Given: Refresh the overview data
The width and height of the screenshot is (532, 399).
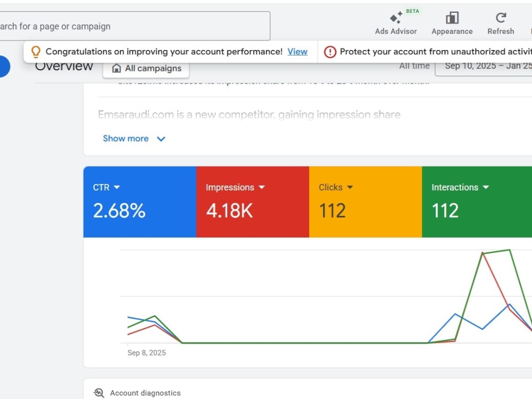Looking at the screenshot, I should [501, 23].
